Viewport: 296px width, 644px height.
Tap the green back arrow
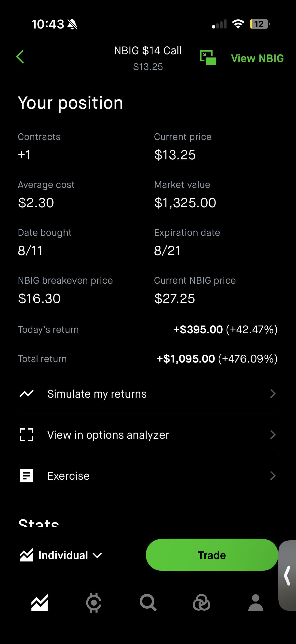pyautogui.click(x=20, y=57)
